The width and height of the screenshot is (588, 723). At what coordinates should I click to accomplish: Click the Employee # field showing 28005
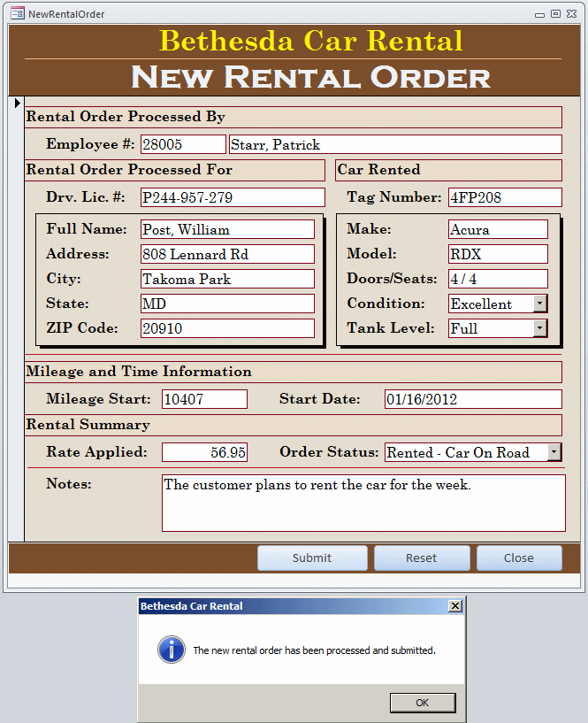tap(183, 144)
